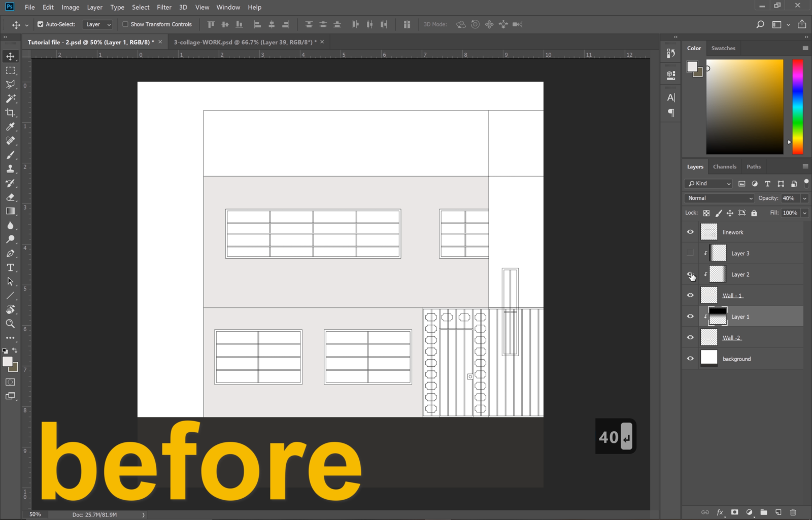Image resolution: width=812 pixels, height=520 pixels.
Task: Click the foreground color swatch
Action: (8, 362)
